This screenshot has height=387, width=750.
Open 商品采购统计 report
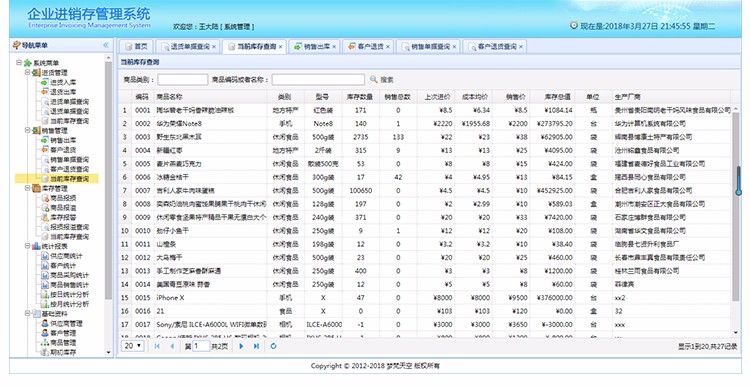[x=69, y=275]
